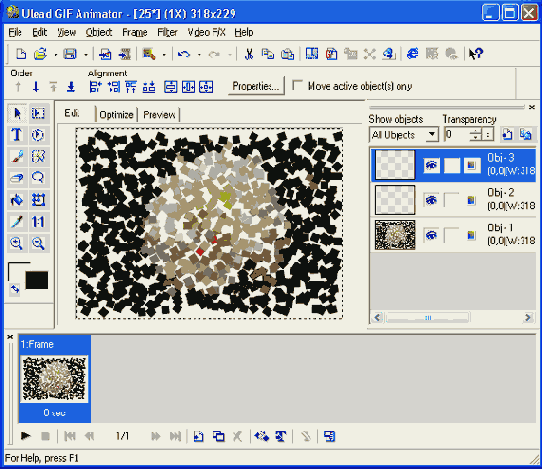Click the black foreground color swatch

37,280
